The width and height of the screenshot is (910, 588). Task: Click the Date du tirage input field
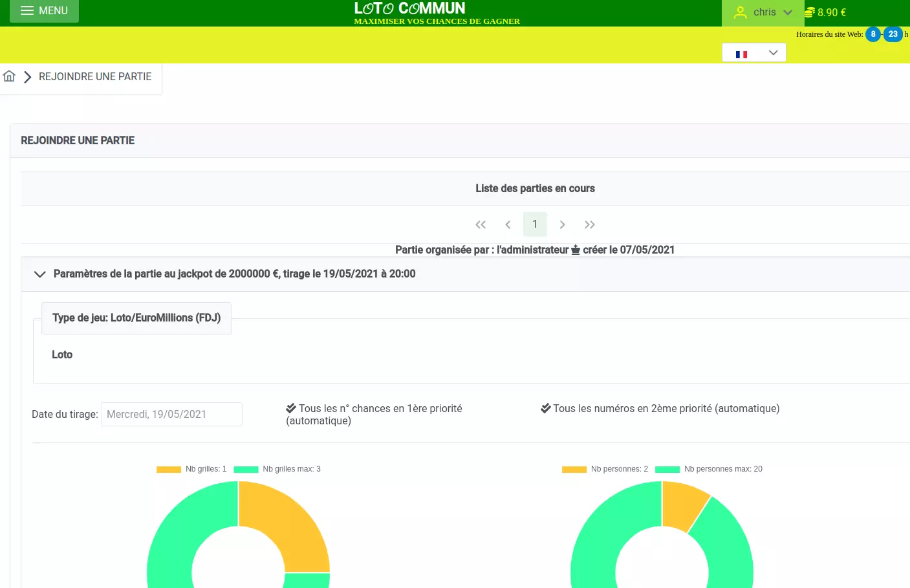(171, 414)
